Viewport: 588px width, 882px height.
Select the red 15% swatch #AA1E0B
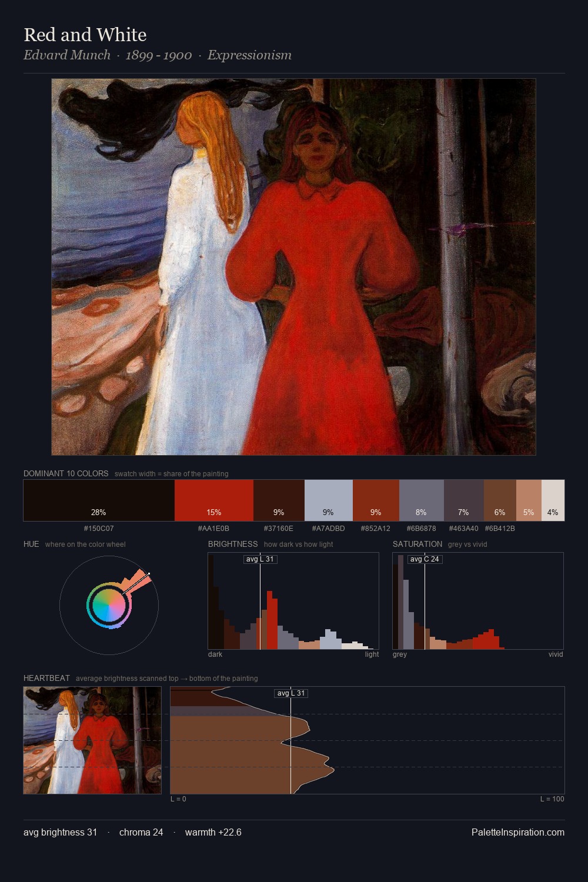[x=214, y=500]
